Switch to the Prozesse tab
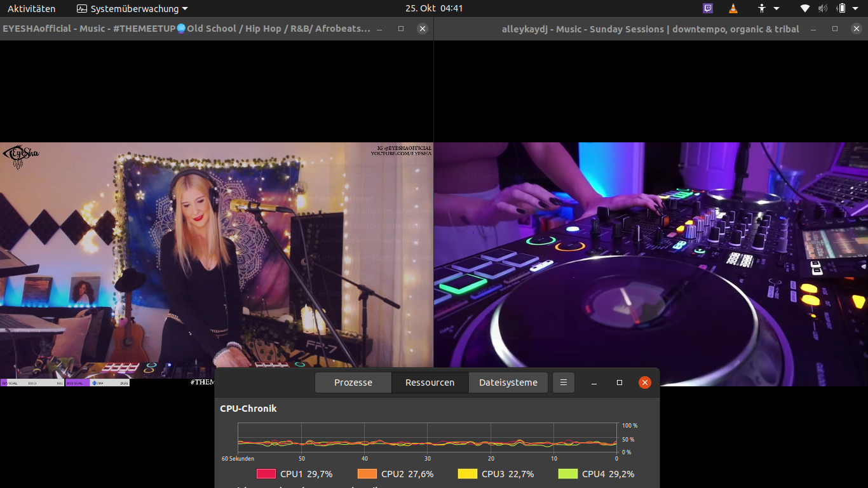 (353, 383)
